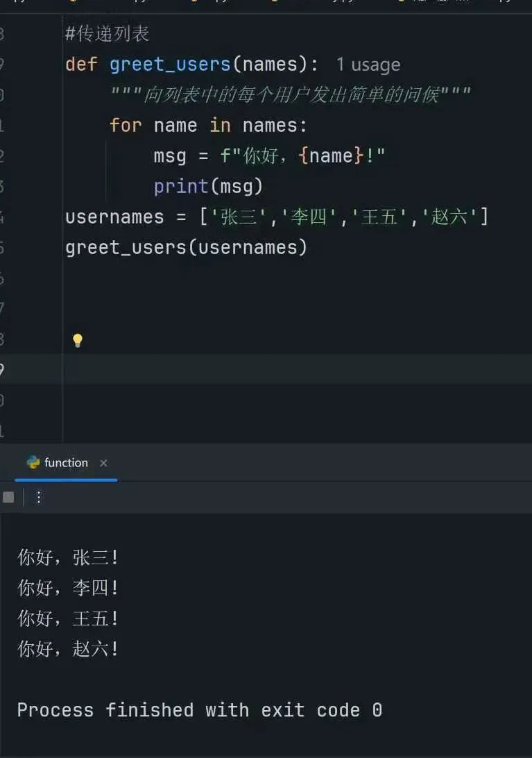The width and height of the screenshot is (532, 758).
Task: Click the "for name in names:" line
Action: pos(208,125)
